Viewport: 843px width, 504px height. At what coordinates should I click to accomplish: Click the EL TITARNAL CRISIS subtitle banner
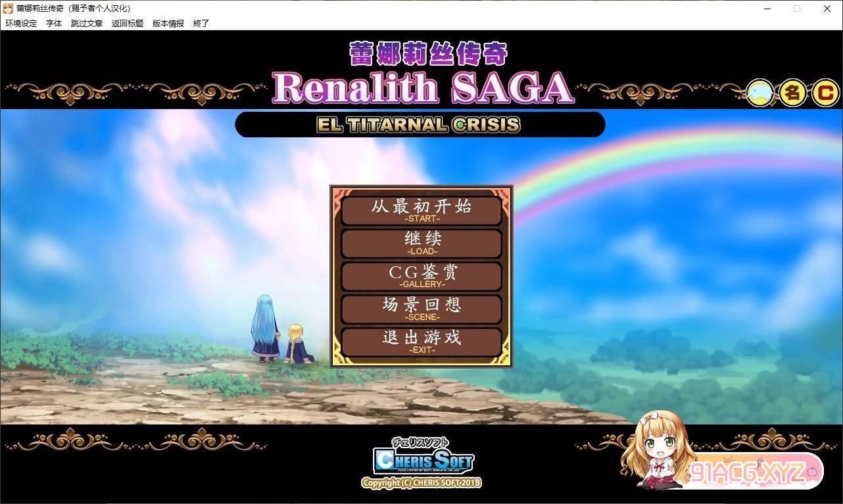click(420, 125)
